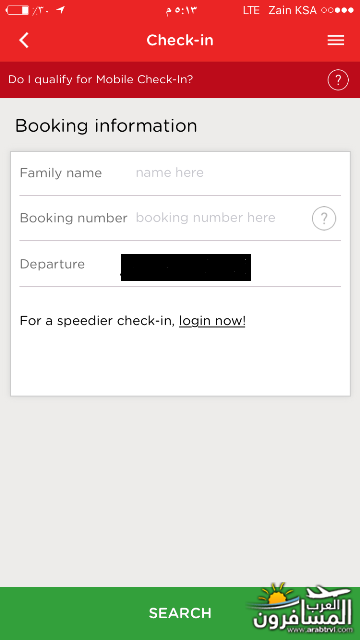Select the Family name input field

coord(238,173)
